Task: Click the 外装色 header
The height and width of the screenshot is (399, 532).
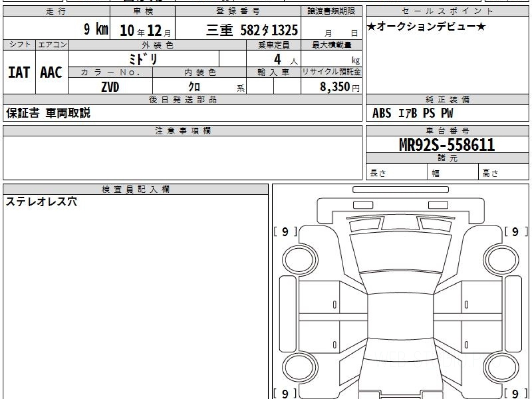Action: coord(157,45)
